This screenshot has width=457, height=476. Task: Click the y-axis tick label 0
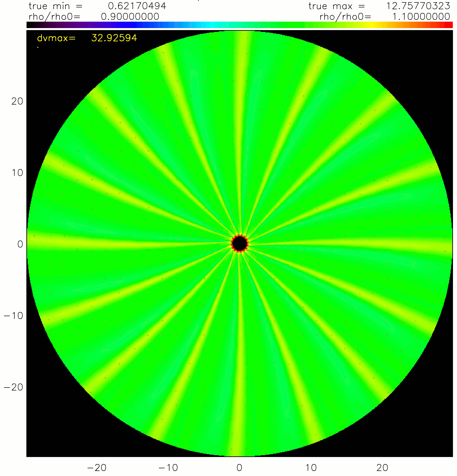pos(20,244)
